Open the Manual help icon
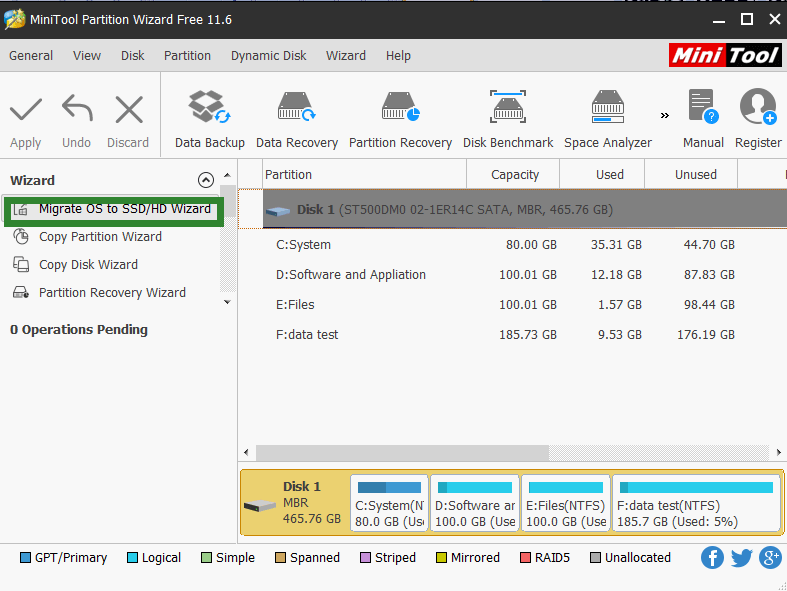Screen dimensions: 787x591 (x=703, y=106)
